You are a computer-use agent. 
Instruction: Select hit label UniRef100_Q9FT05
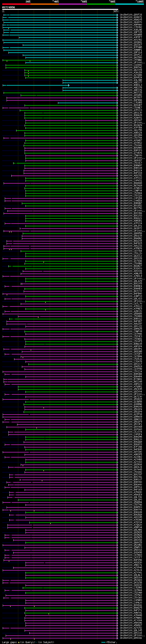tap(131, 32)
